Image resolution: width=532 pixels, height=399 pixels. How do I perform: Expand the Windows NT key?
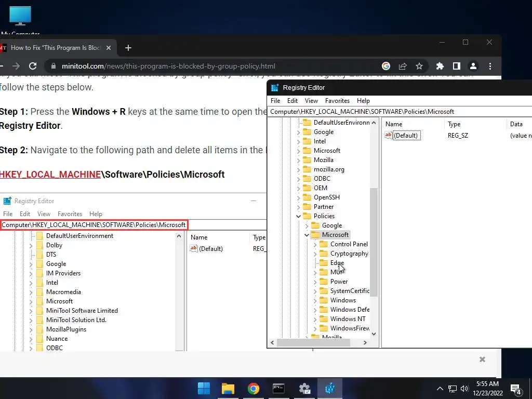[x=315, y=319]
